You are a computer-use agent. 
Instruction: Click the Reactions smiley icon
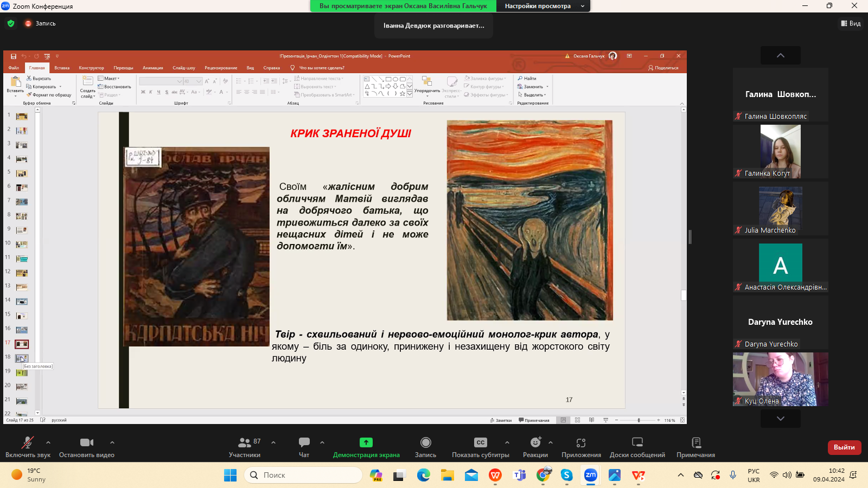coord(535,442)
